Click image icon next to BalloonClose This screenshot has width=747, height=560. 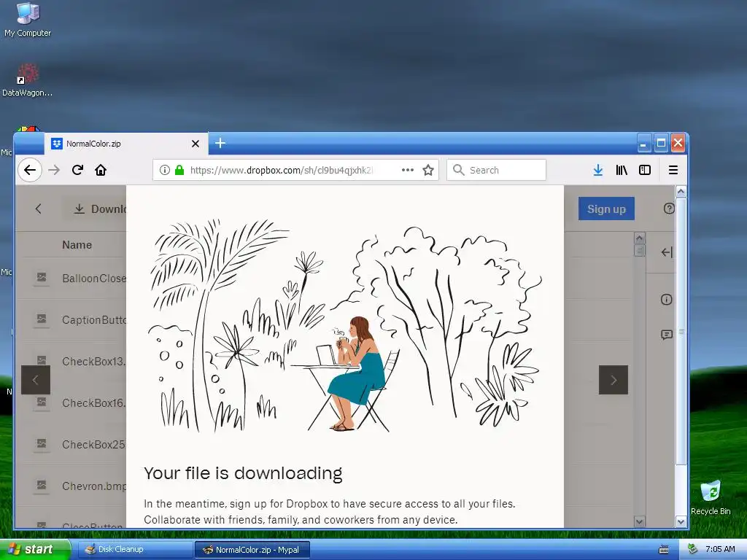42,278
